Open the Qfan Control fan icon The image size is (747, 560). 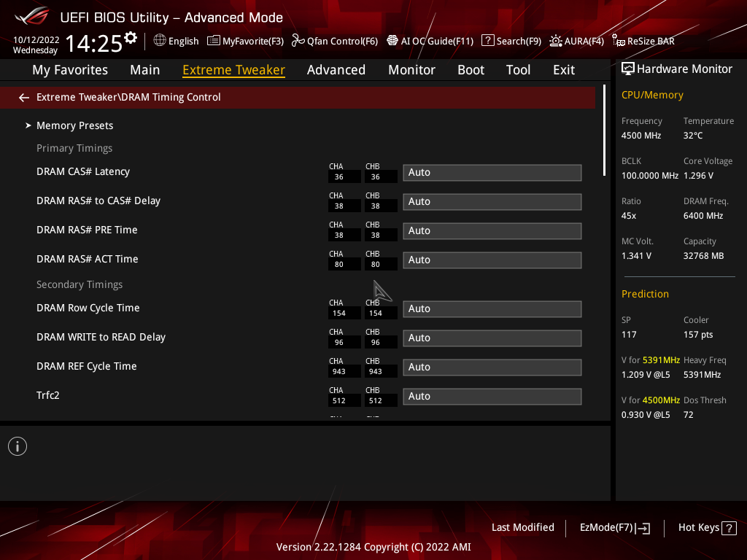pos(298,41)
